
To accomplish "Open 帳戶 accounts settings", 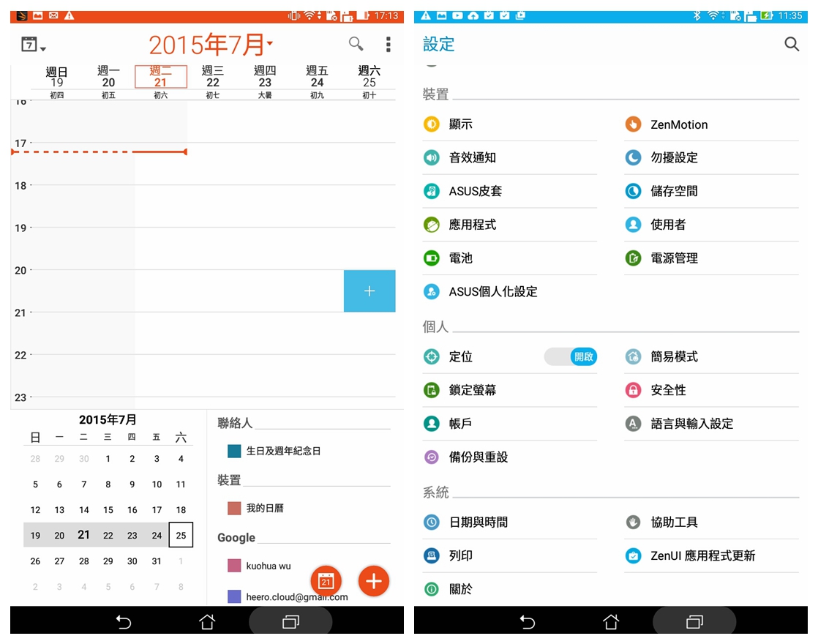I will (x=510, y=423).
